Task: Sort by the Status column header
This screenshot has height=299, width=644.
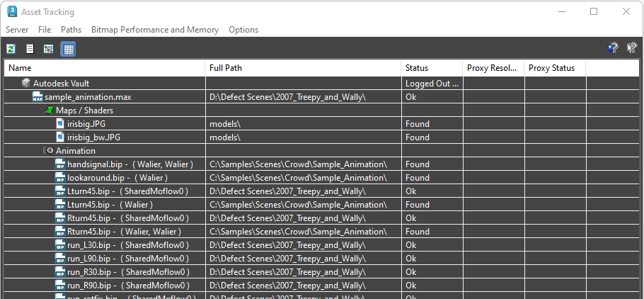Action: click(x=417, y=68)
